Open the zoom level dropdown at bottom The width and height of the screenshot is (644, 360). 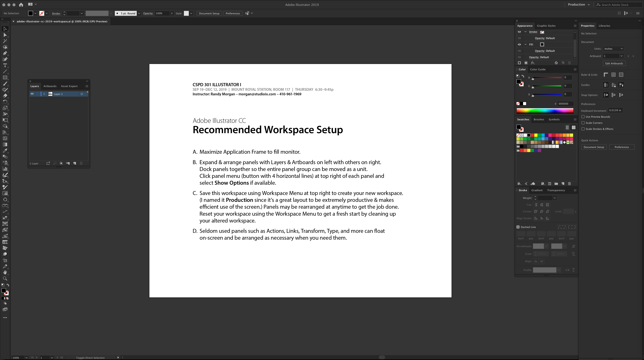point(26,358)
